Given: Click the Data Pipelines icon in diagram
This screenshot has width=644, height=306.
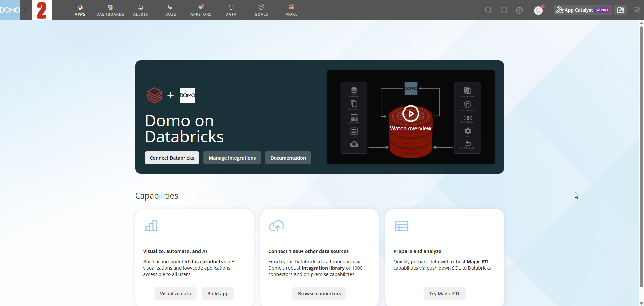Looking at the screenshot, I should (468, 118).
